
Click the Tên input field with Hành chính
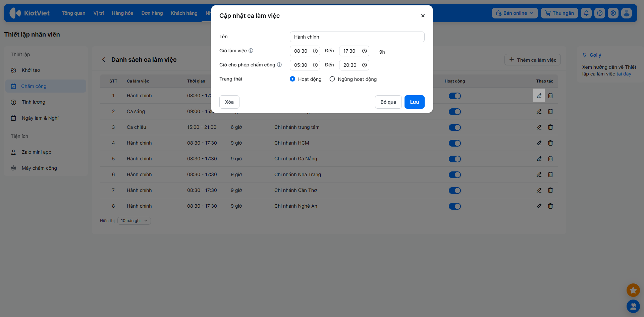(x=357, y=37)
